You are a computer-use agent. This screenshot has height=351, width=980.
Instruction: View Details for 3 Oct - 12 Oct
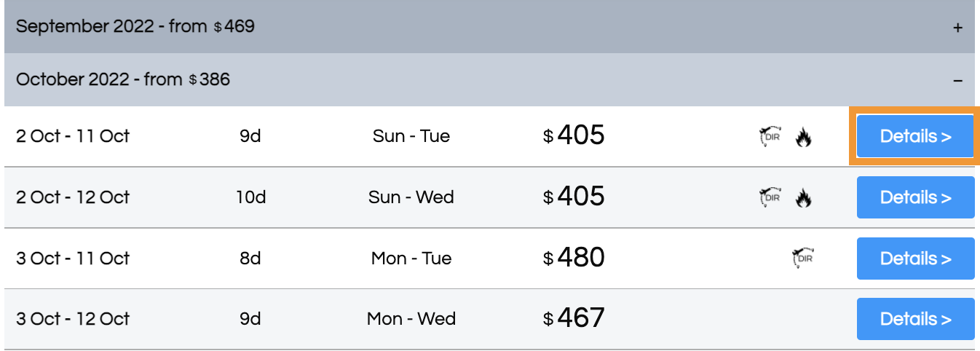click(915, 319)
